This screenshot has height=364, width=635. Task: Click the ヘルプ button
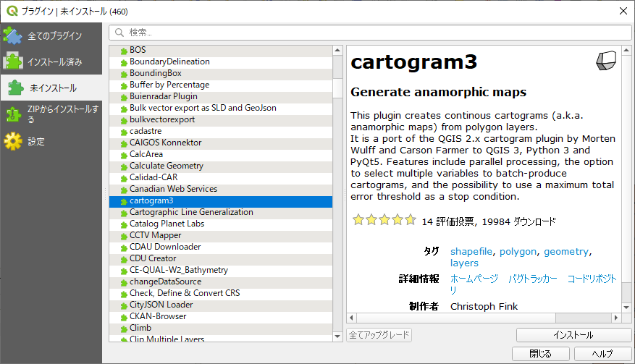[602, 353]
